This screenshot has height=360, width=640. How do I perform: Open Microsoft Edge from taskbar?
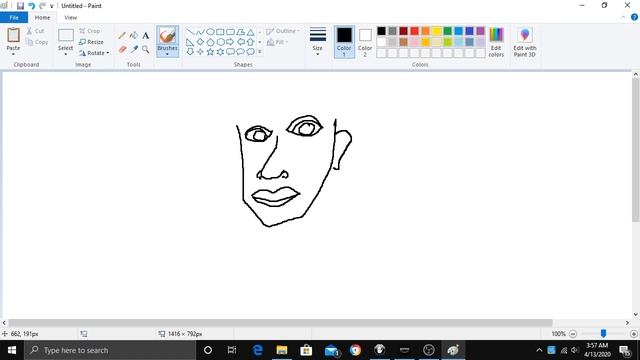pos(258,350)
